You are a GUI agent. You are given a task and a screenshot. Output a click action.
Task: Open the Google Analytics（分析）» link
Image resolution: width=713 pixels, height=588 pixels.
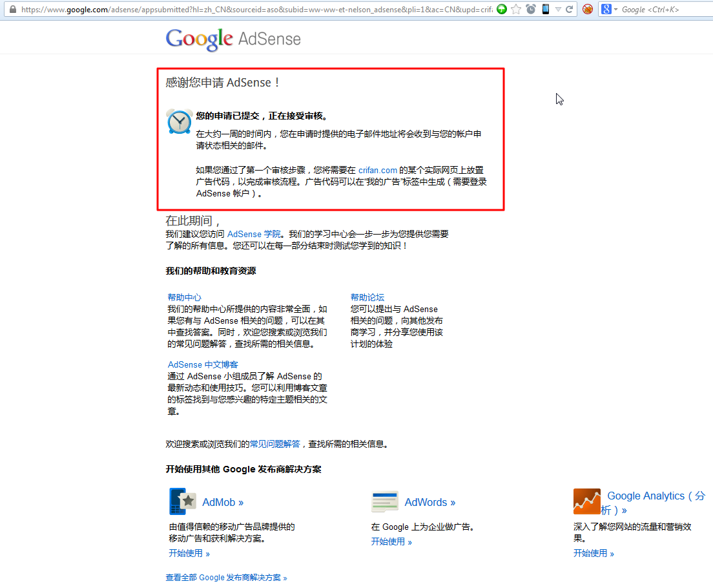click(x=654, y=503)
